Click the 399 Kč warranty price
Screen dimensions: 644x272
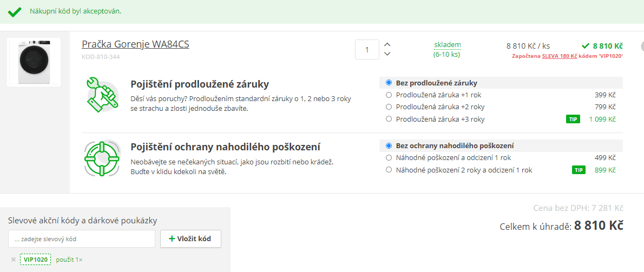point(606,95)
